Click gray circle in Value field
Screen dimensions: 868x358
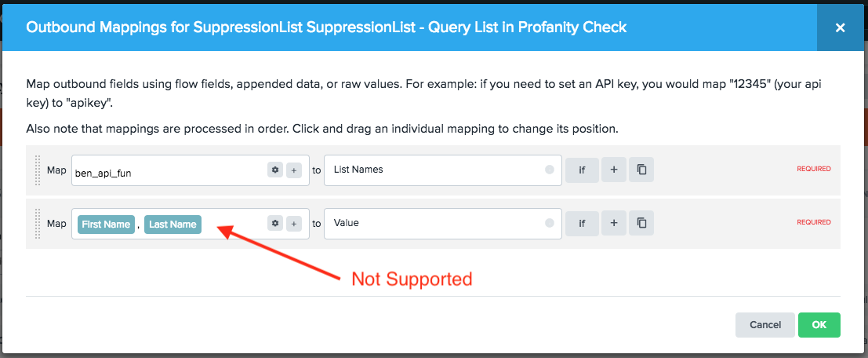coord(549,223)
